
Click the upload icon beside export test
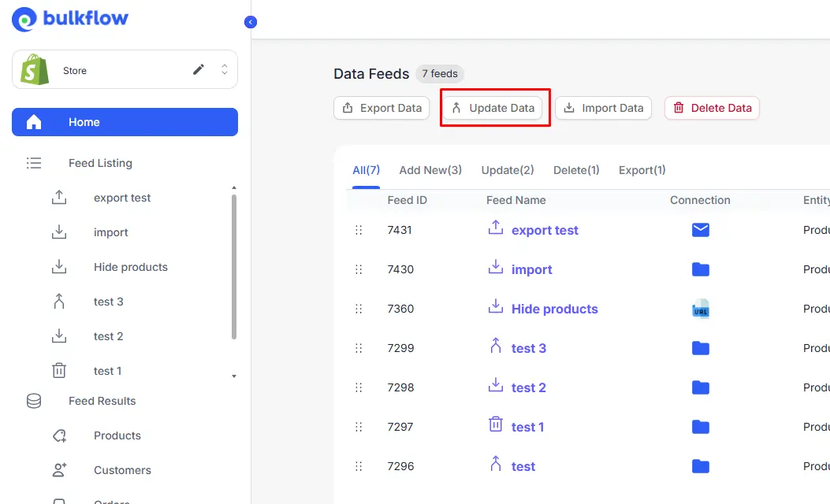coord(59,197)
